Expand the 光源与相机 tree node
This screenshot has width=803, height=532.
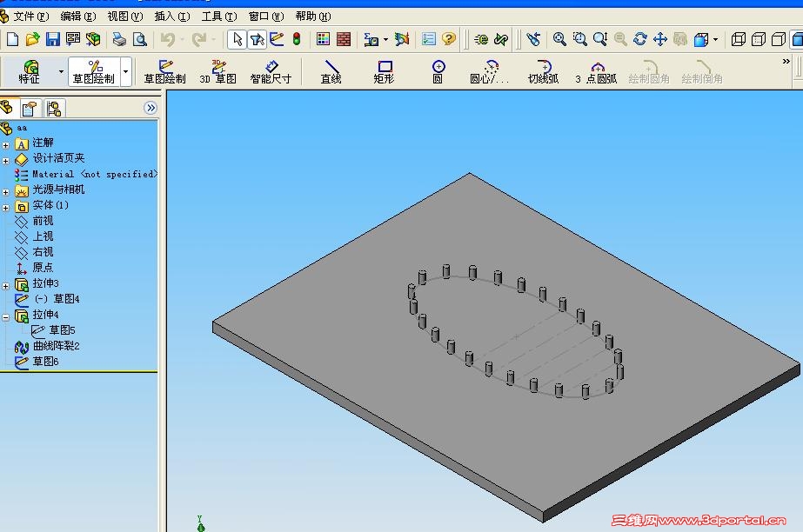pyautogui.click(x=5, y=192)
